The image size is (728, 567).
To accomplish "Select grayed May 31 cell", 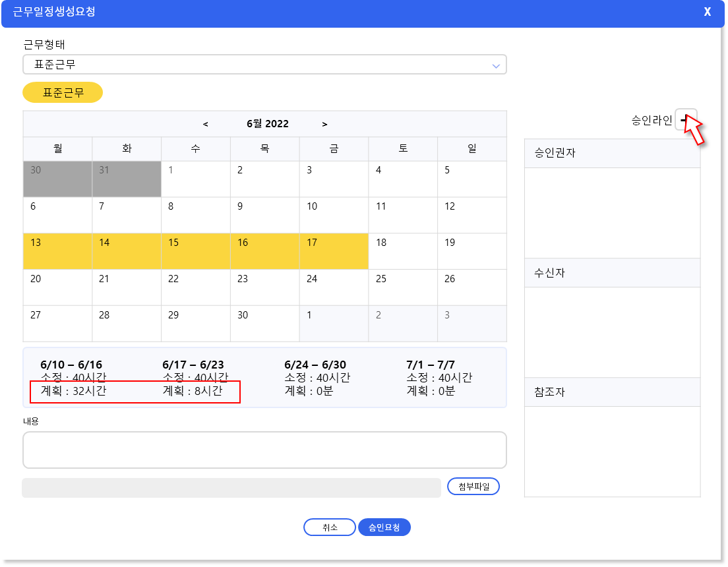I will click(127, 179).
